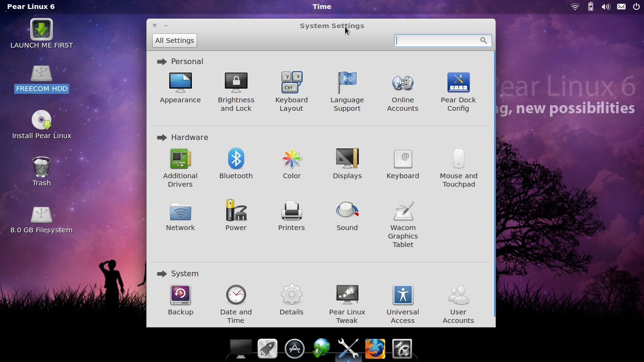Open the Appearance settings
Viewport: 644px width, 362px height.
coord(180,88)
